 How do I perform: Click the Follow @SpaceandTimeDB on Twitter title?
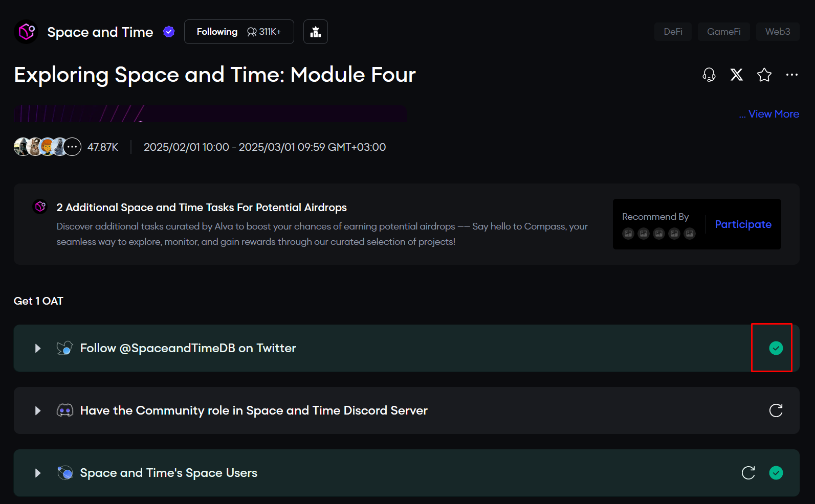pos(188,348)
